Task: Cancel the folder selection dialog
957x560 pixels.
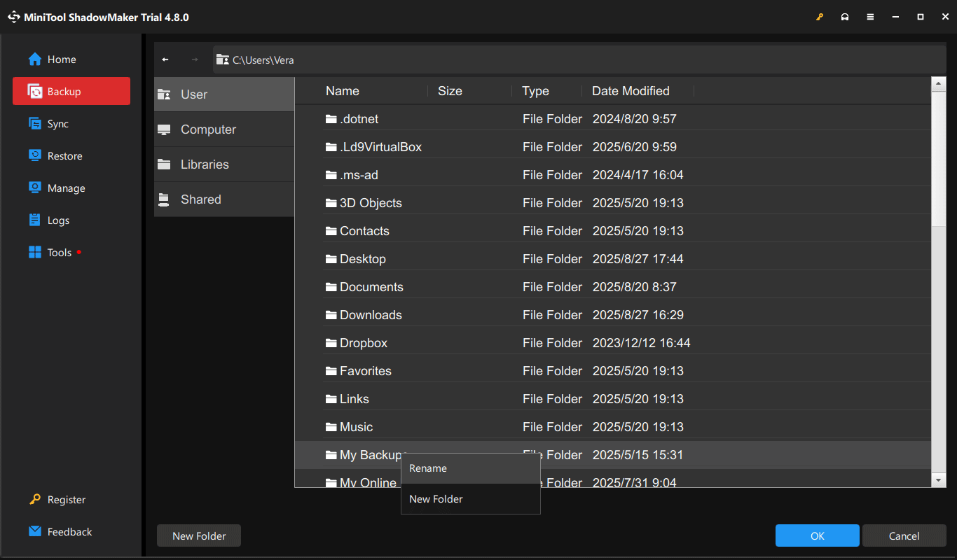Action: tap(904, 535)
